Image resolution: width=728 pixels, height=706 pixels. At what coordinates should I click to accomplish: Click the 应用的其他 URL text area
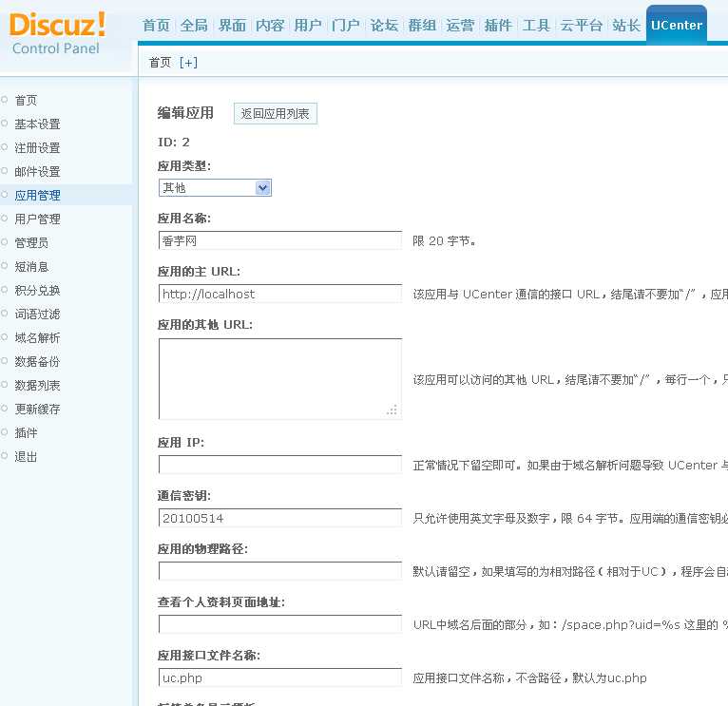point(280,379)
